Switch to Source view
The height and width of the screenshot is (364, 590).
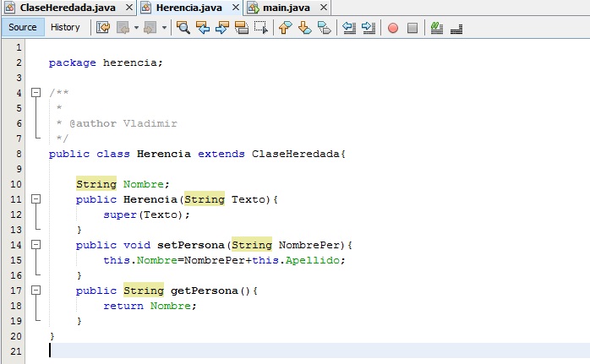coord(23,28)
